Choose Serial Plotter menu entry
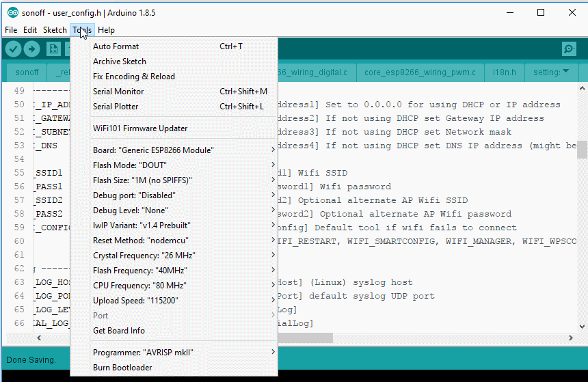 116,107
